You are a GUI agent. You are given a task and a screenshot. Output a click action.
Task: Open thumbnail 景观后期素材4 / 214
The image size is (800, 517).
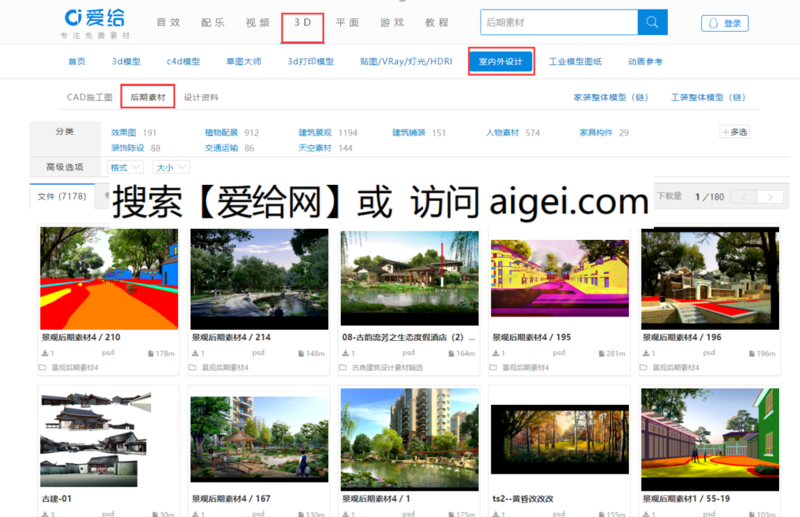pos(259,279)
